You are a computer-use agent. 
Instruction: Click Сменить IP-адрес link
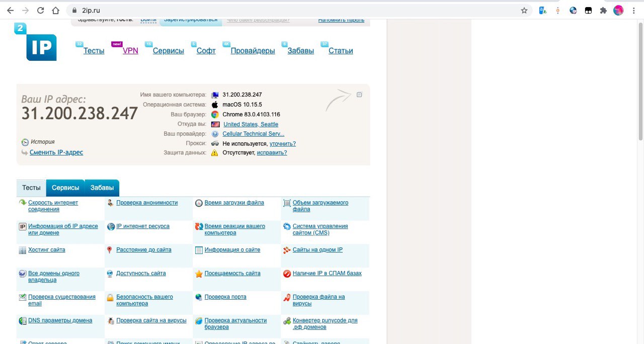click(56, 152)
